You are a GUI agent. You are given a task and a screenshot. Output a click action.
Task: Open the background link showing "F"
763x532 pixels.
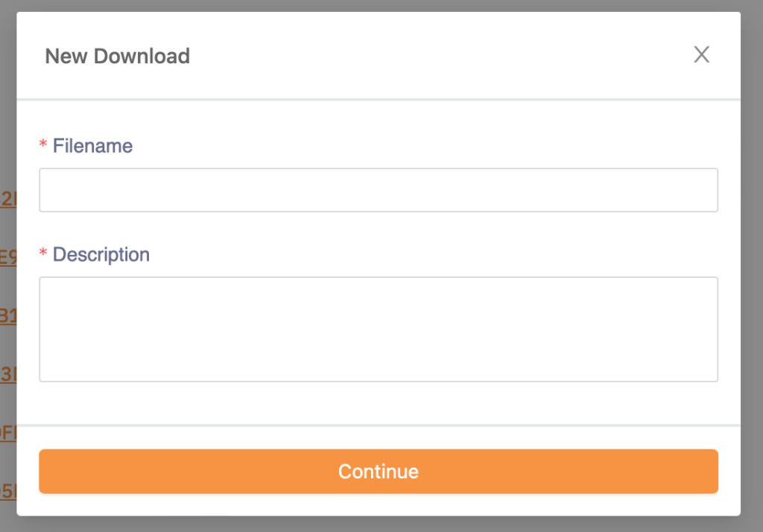click(7, 433)
